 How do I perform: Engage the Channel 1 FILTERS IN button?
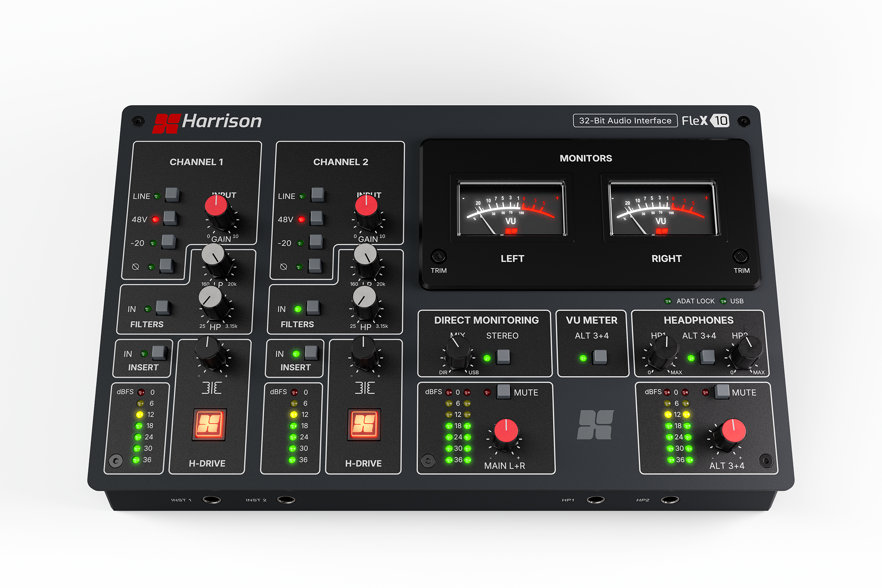click(x=162, y=308)
